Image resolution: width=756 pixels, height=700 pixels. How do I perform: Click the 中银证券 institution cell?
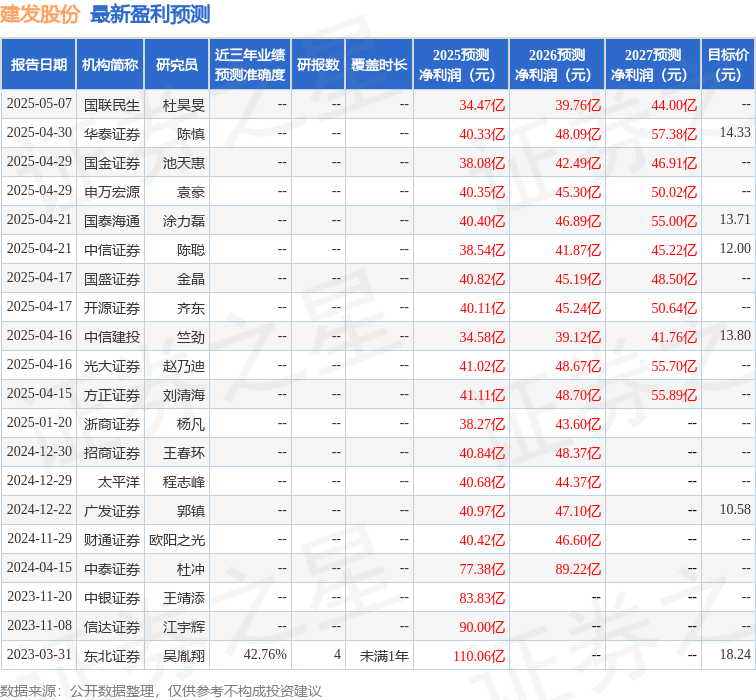click(112, 598)
